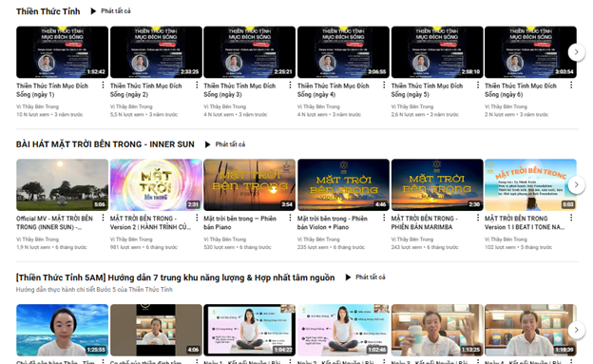The width and height of the screenshot is (593, 364).
Task: Play all Bài Hát Mặt Trời Bên Trong videos
Action: pyautogui.click(x=224, y=144)
